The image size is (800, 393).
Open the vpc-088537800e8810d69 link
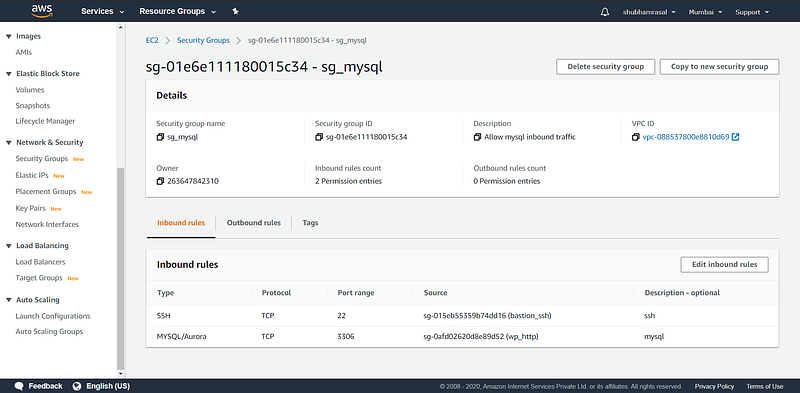tap(686, 137)
